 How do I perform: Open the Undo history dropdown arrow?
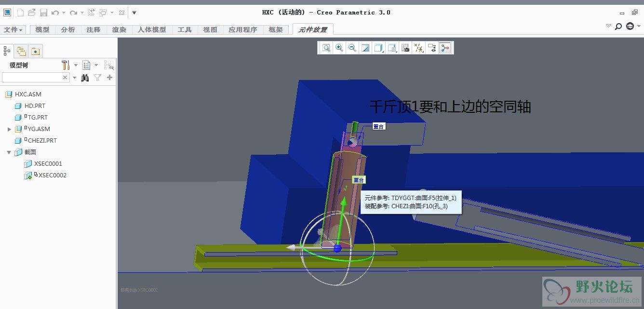pos(64,13)
